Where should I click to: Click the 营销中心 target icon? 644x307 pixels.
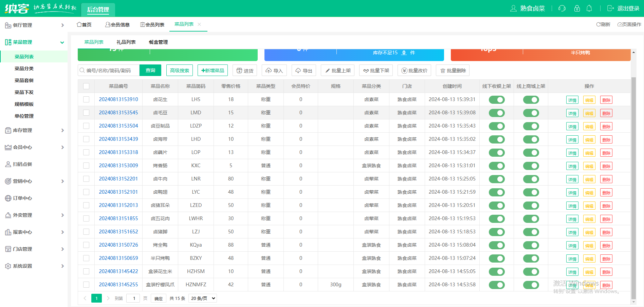click(x=8, y=181)
